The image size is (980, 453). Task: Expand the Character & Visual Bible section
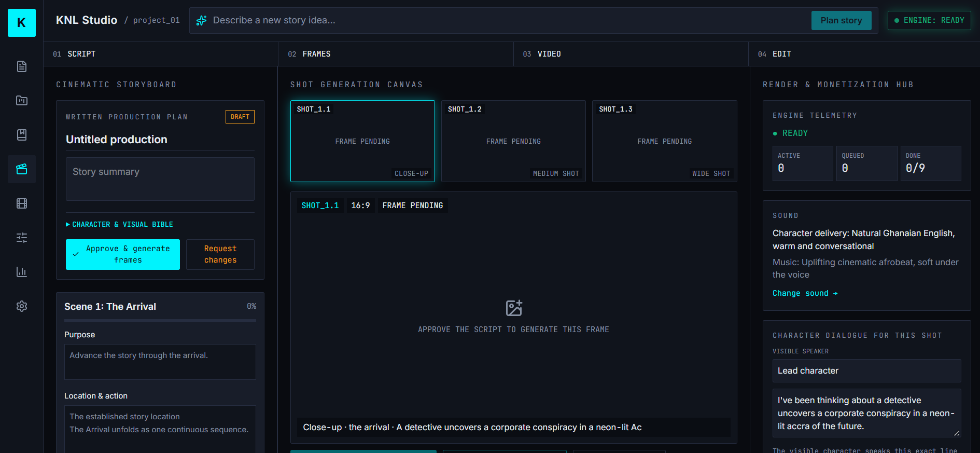[120, 224]
